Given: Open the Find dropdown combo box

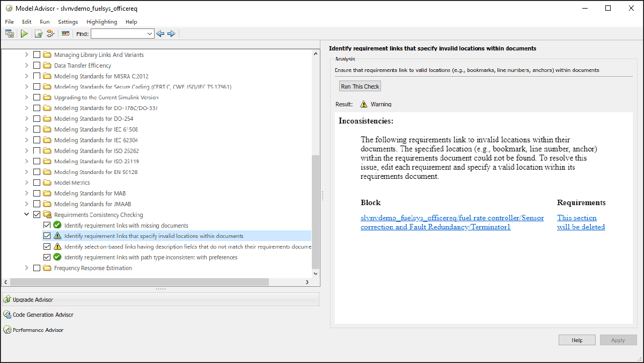Looking at the screenshot, I should coord(150,34).
